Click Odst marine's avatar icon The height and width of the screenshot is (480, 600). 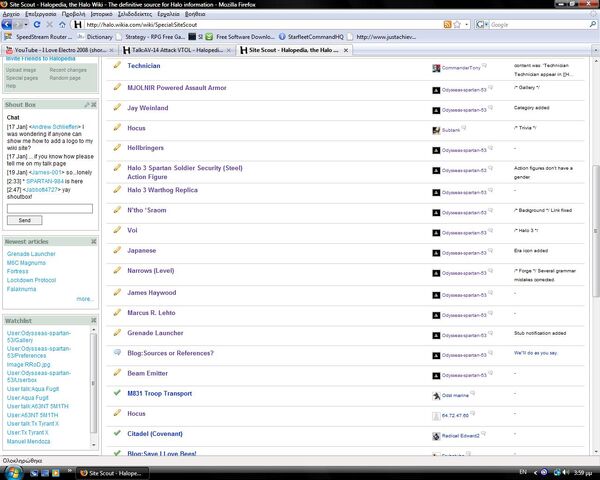click(x=436, y=396)
